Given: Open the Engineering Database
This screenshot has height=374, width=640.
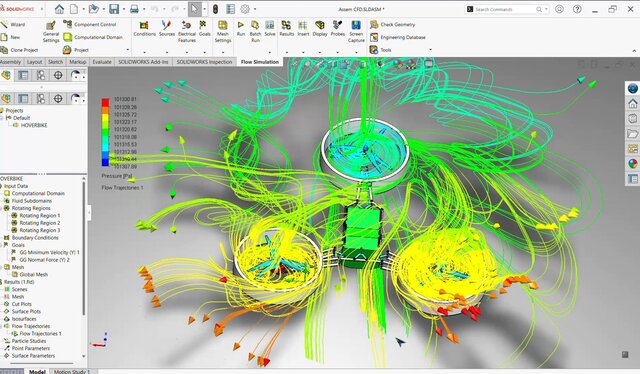Looking at the screenshot, I should click(398, 37).
